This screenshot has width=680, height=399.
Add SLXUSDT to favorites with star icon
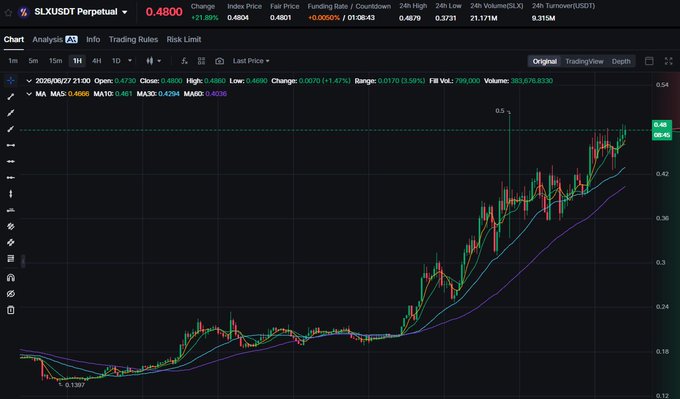click(8, 12)
